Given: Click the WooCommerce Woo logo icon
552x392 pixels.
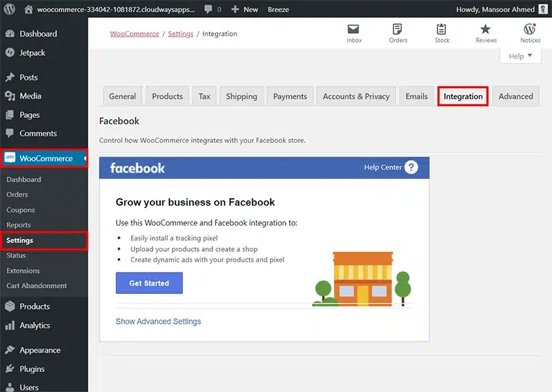Looking at the screenshot, I should click(10, 158).
